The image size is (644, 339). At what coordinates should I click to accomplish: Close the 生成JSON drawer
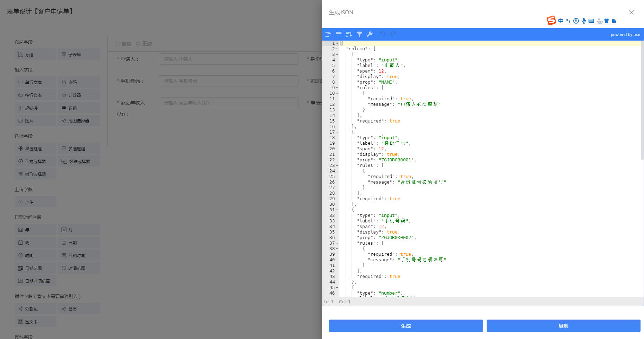point(632,12)
